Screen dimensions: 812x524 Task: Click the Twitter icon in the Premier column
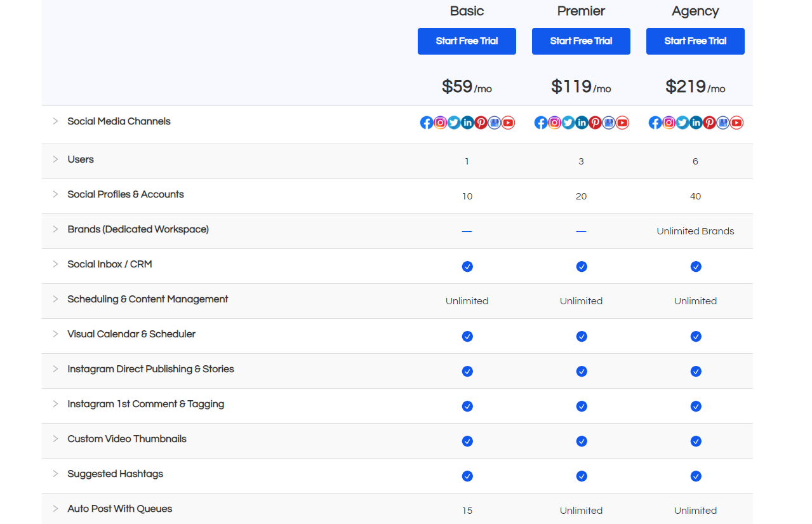click(x=568, y=123)
